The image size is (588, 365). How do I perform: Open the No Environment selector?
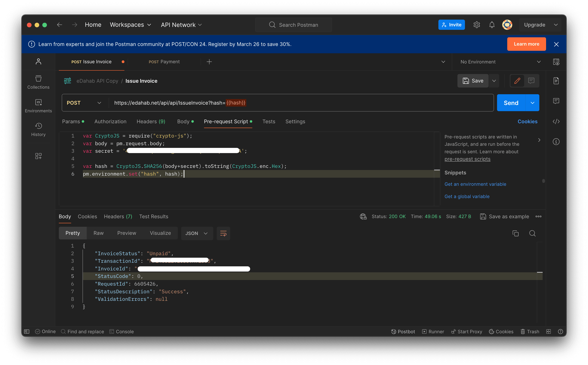pos(500,62)
